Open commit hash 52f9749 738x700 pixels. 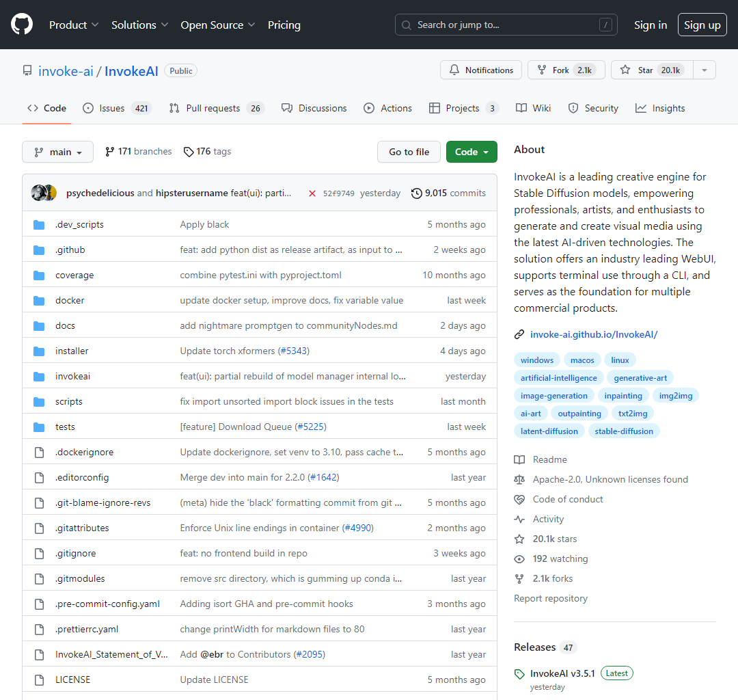pyautogui.click(x=339, y=193)
